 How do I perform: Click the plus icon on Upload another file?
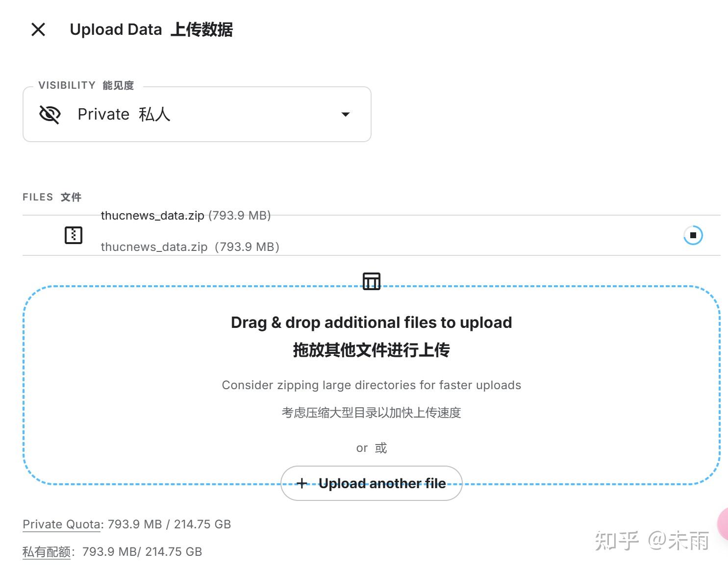302,483
